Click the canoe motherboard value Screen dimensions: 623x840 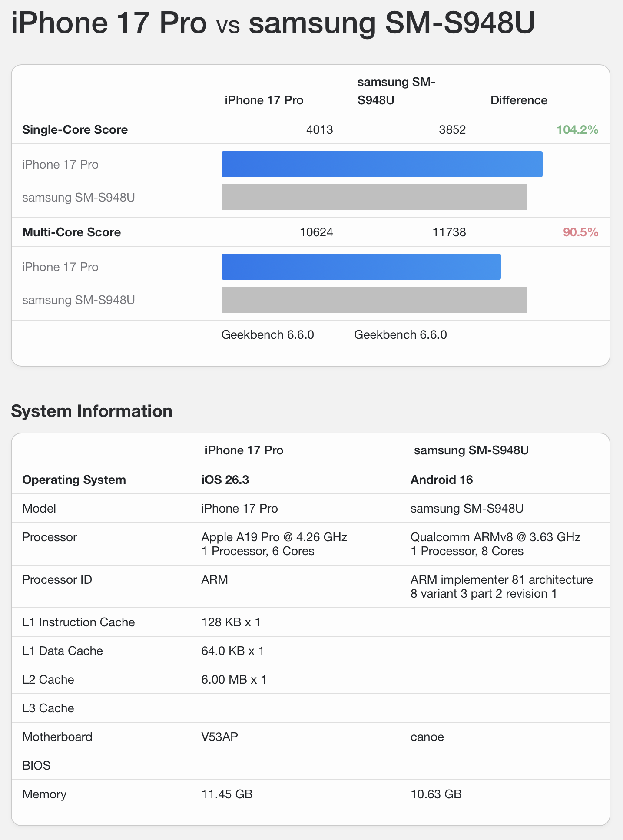coord(427,737)
